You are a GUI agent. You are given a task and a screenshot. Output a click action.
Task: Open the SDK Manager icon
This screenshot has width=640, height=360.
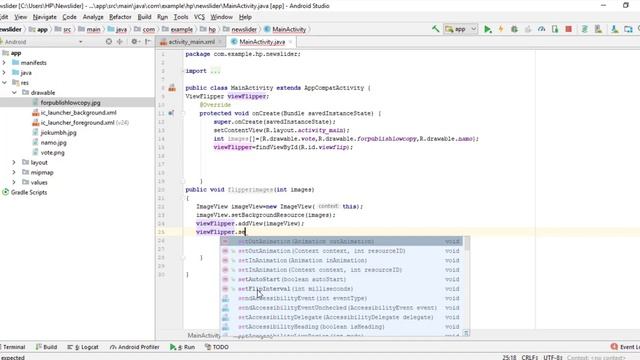coord(614,29)
